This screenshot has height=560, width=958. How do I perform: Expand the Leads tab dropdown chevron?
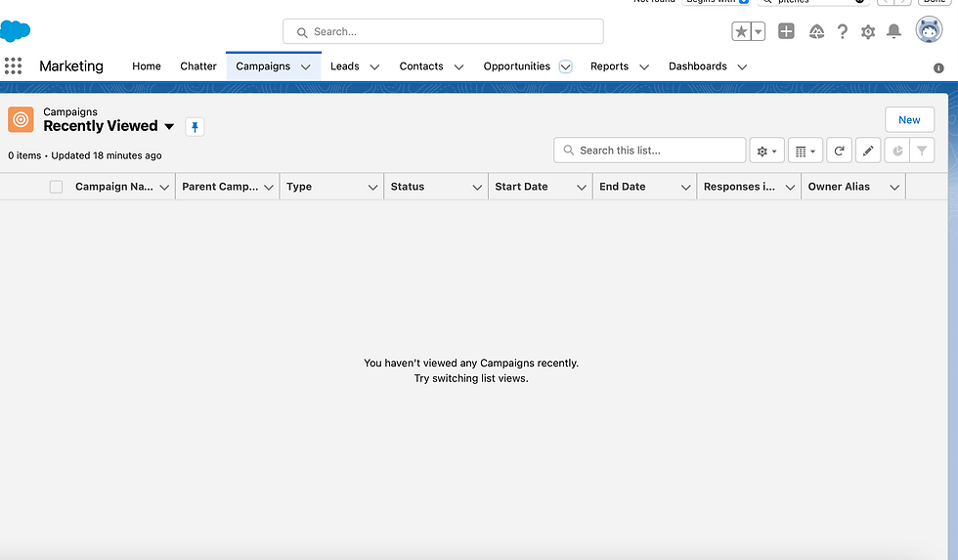tap(375, 67)
